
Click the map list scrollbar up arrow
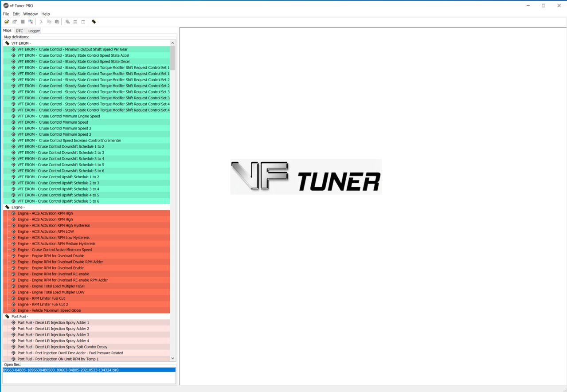pos(173,43)
